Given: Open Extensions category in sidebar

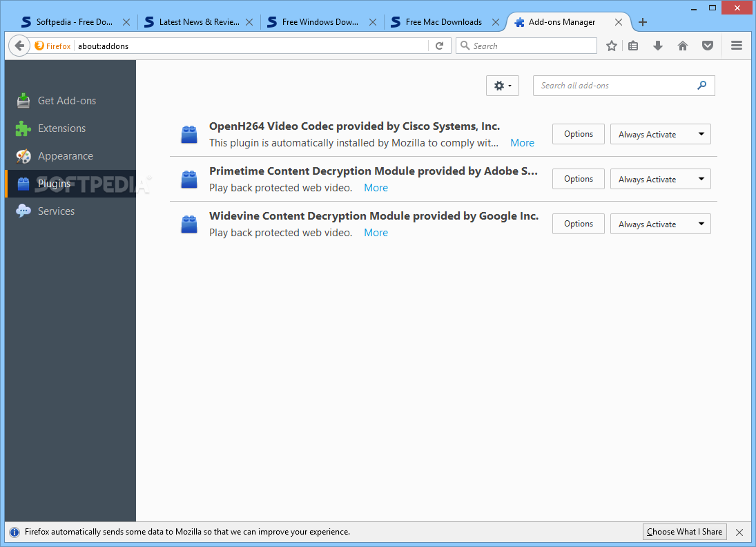Looking at the screenshot, I should [x=70, y=128].
